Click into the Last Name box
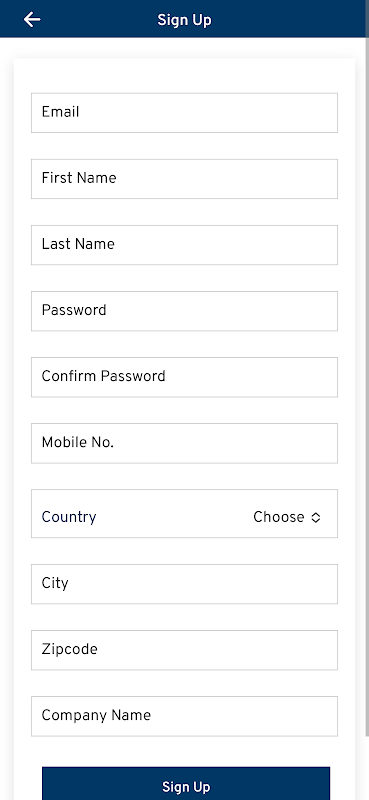The image size is (369, 800). (x=184, y=244)
